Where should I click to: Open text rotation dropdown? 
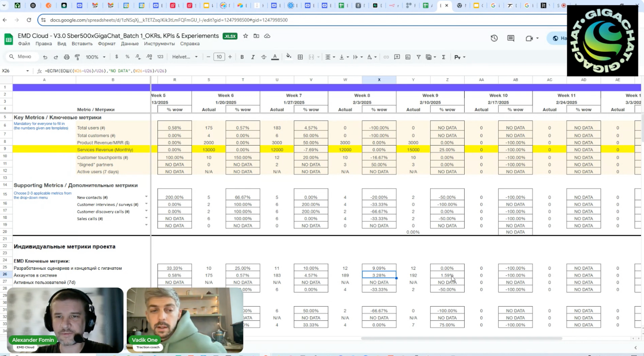[x=371, y=57]
